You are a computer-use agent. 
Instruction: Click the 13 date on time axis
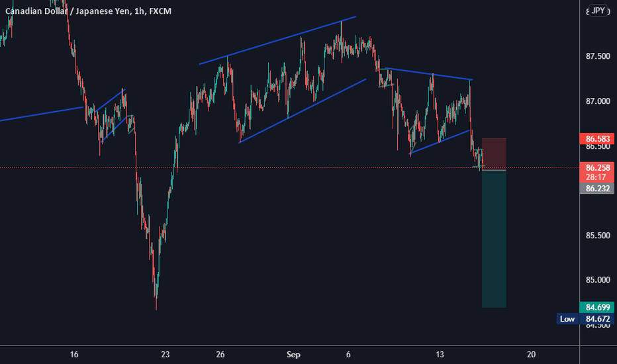(x=440, y=355)
